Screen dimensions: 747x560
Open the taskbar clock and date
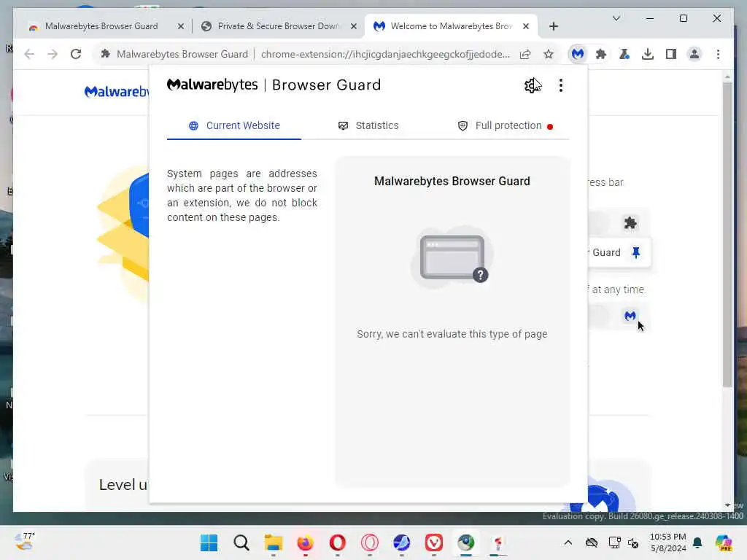click(668, 542)
